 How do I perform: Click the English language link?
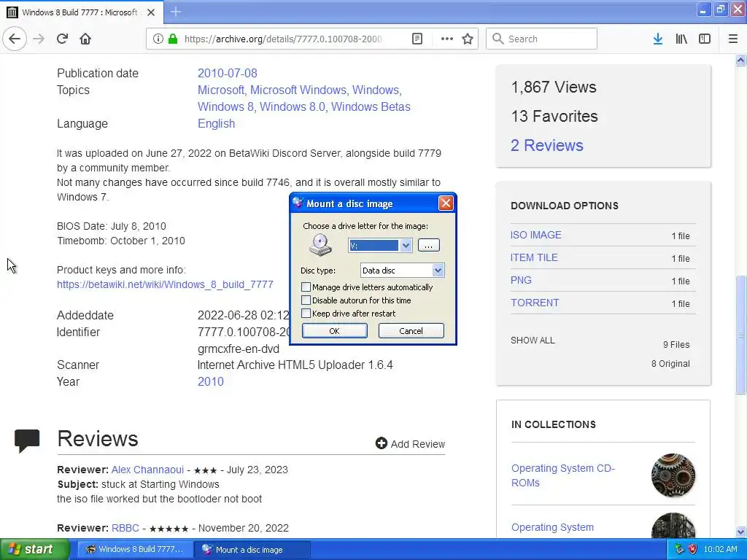[x=216, y=124]
